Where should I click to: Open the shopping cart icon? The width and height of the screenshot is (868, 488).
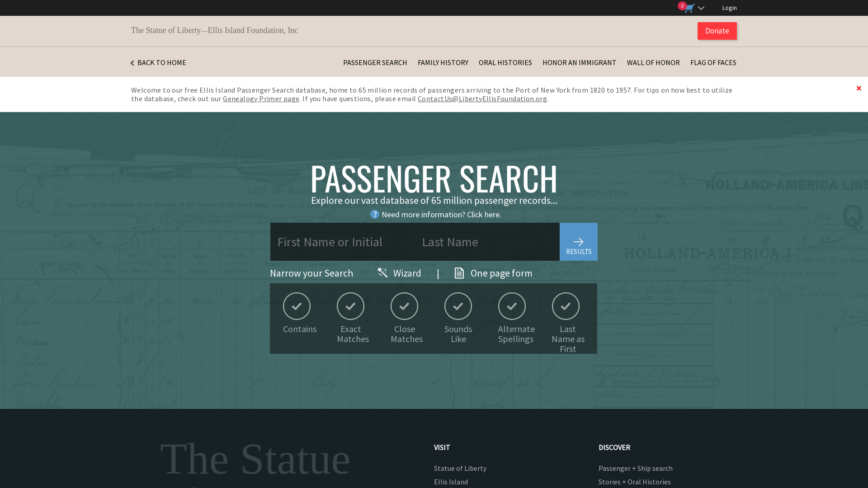point(689,8)
